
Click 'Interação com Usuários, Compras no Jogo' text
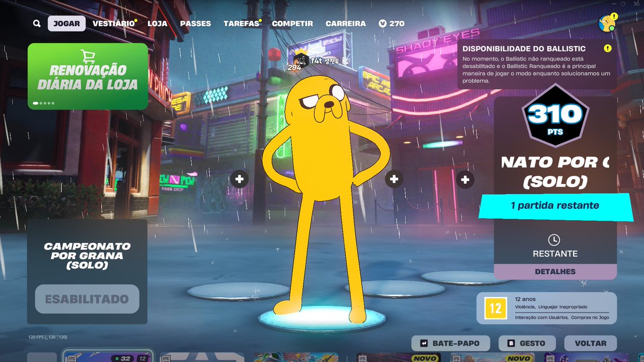click(x=562, y=318)
